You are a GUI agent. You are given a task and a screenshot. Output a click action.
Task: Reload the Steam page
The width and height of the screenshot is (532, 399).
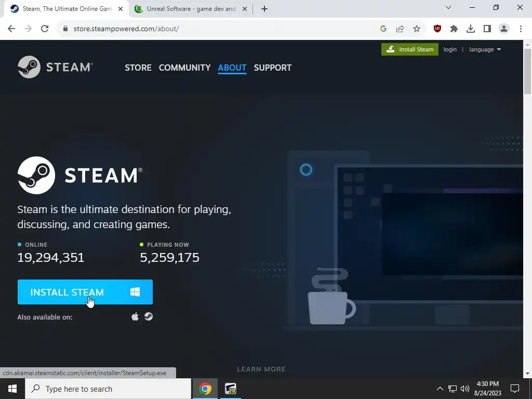point(45,29)
